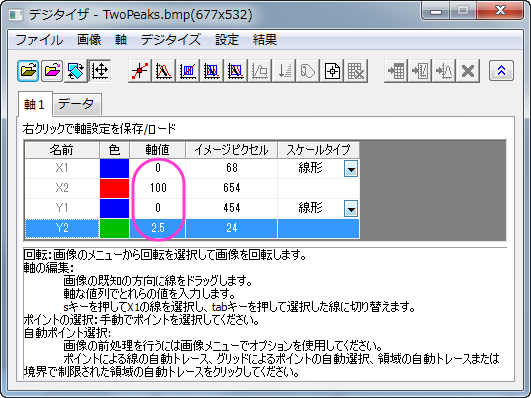Click 線形 scale type text in Y1 row
This screenshot has width=531, height=398.
(311, 208)
